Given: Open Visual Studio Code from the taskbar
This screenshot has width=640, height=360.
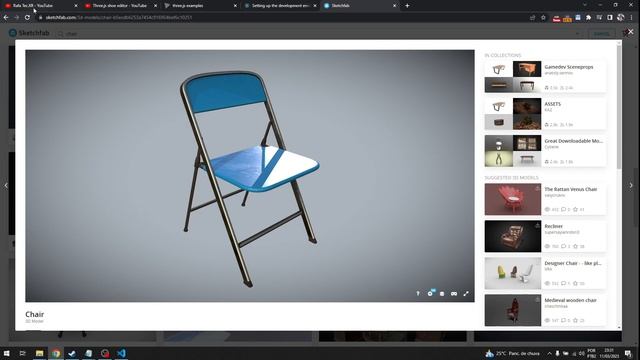Looking at the screenshot, I should point(121,353).
